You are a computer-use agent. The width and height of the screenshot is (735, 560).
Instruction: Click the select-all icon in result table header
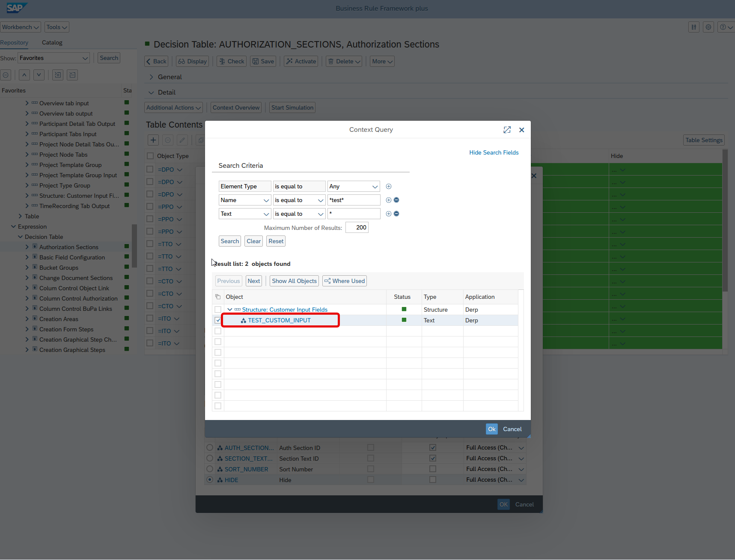[x=218, y=297]
